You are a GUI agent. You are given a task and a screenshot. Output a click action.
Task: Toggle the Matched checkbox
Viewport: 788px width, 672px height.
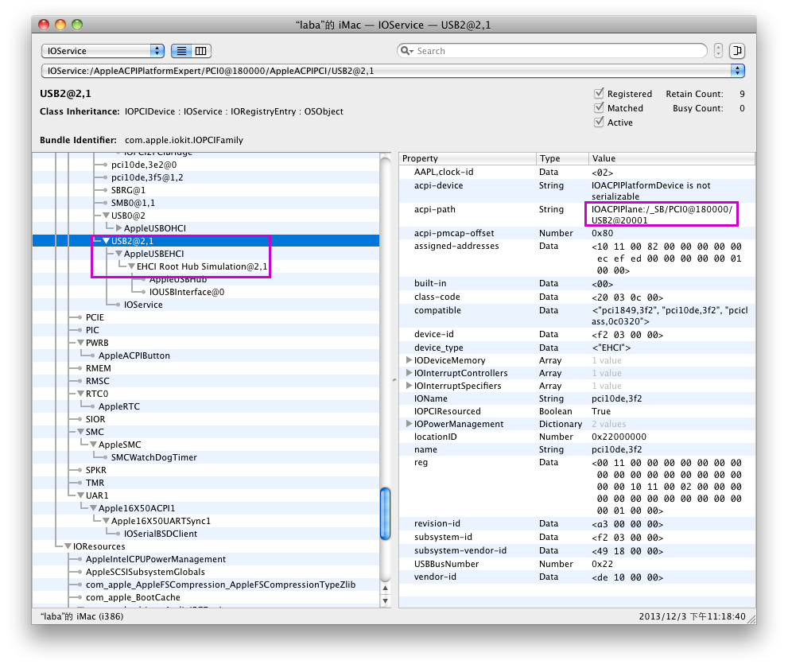pos(599,107)
